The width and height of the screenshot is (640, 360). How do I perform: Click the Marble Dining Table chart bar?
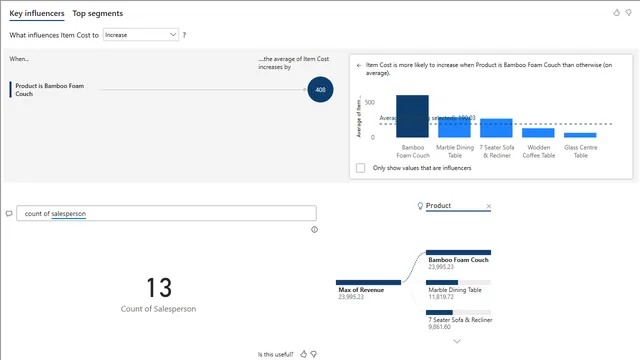[454, 127]
